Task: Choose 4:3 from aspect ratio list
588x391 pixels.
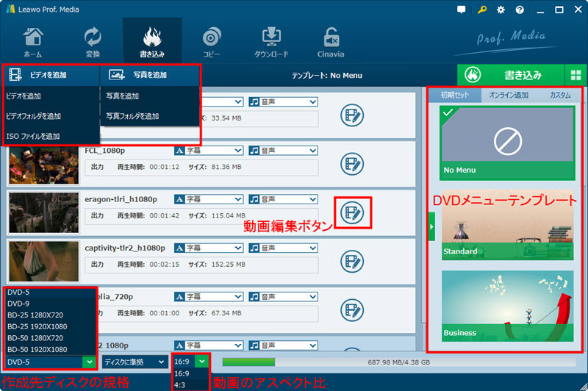Action: point(180,384)
